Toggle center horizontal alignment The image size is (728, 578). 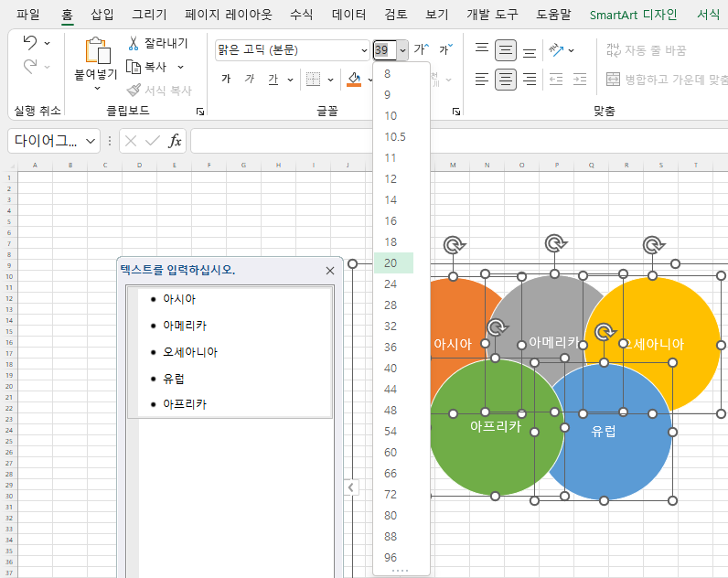506,80
